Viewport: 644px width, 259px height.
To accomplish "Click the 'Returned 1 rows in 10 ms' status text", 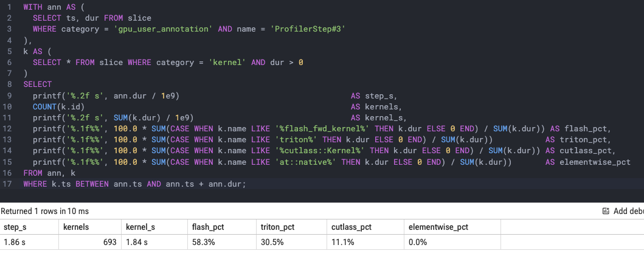I will (x=45, y=212).
